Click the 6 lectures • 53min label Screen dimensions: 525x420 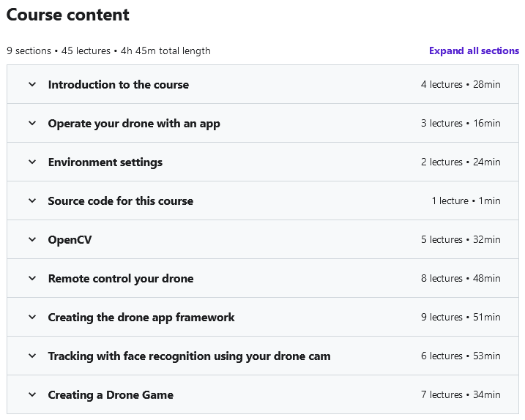pyautogui.click(x=461, y=356)
